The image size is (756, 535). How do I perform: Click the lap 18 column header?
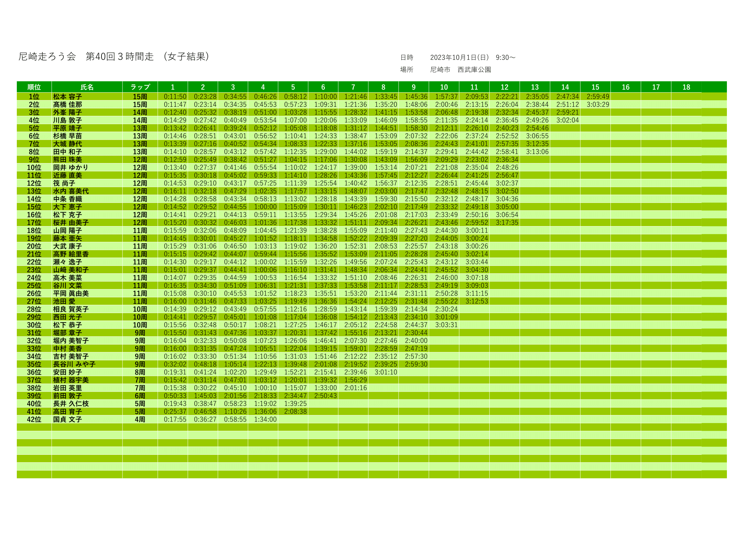tap(686, 87)
